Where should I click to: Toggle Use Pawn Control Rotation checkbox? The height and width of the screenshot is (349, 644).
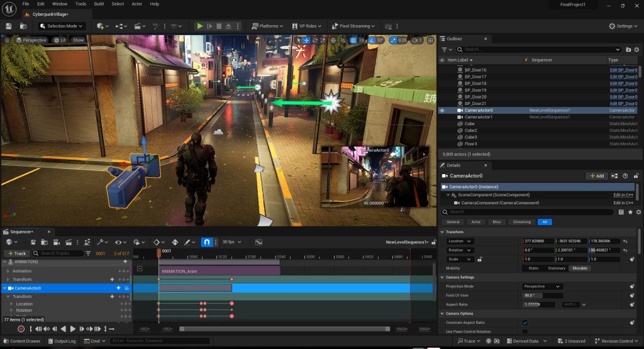pos(525,331)
